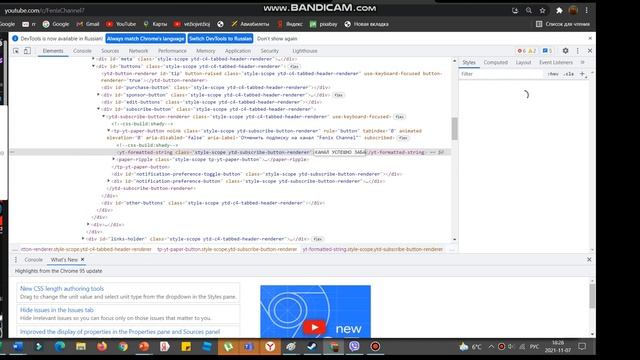Image resolution: width=640 pixels, height=360 pixels.
Task: Open the Application tab
Action: tap(238, 51)
